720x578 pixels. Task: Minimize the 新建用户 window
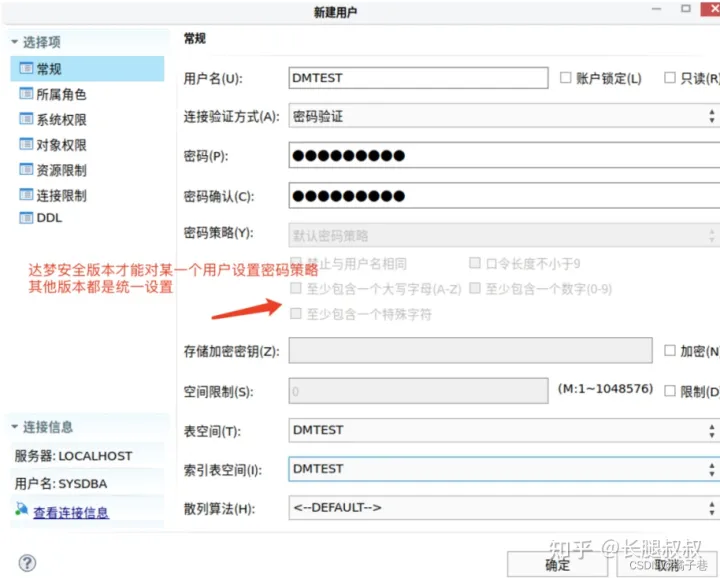pyautogui.click(x=657, y=9)
